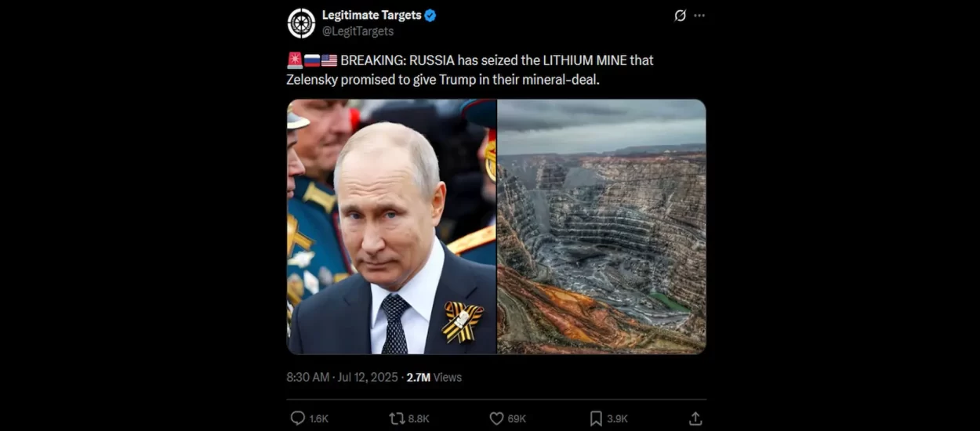Screen dimensions: 980x431
Task: Click the siren emoji in tweet
Action: 295,60
